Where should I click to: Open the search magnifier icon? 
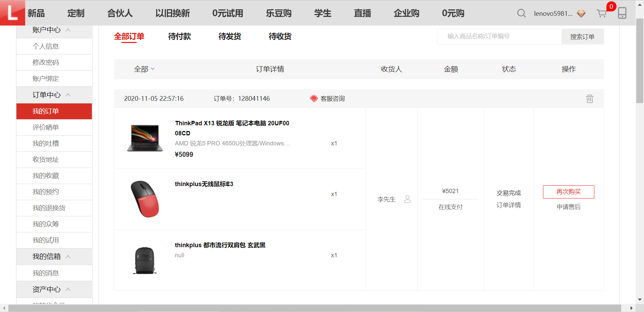tap(521, 13)
